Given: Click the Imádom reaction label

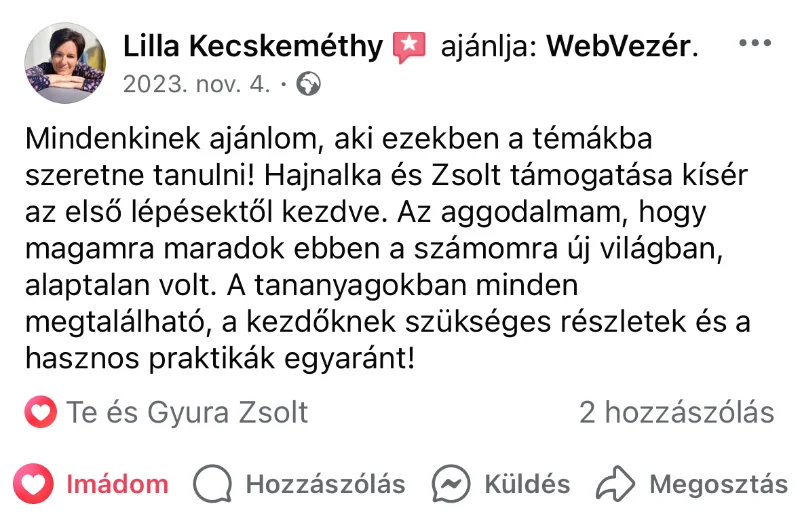Looking at the screenshot, I should (117, 485).
